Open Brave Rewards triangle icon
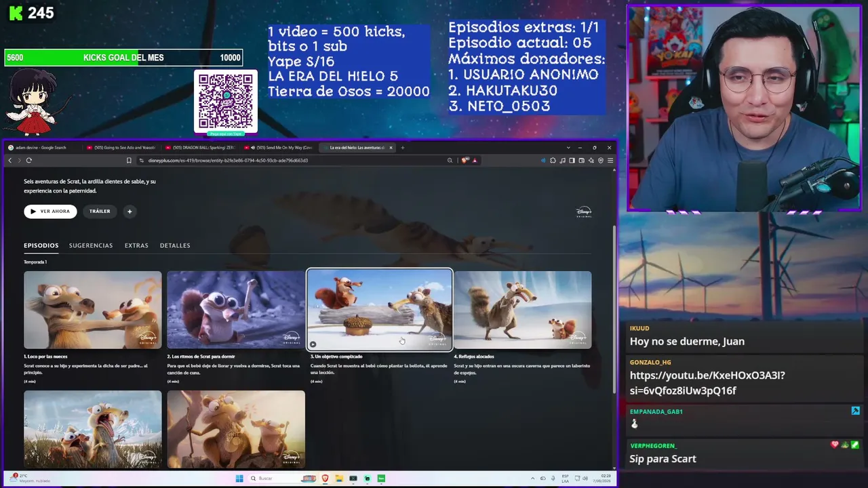This screenshot has width=868, height=488. coord(475,161)
